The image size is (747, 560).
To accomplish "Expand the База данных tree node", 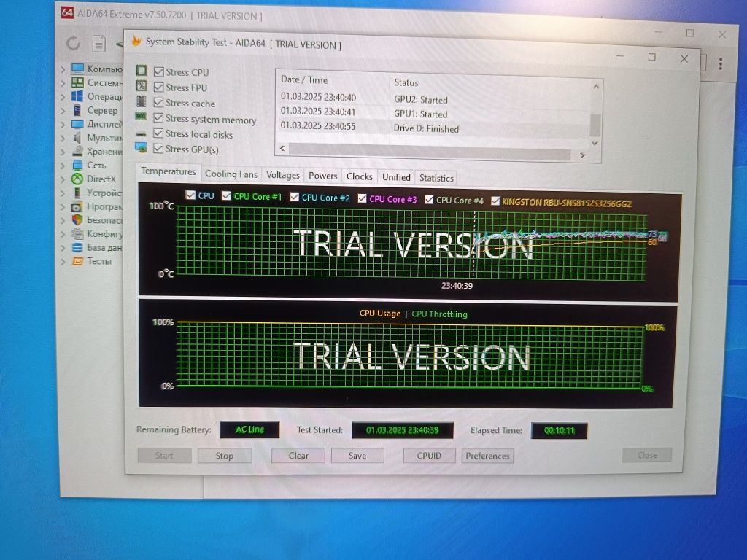I will coord(63,248).
